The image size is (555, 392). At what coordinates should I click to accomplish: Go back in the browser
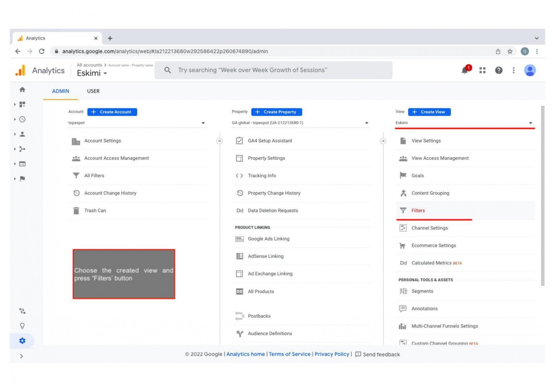pyautogui.click(x=18, y=51)
